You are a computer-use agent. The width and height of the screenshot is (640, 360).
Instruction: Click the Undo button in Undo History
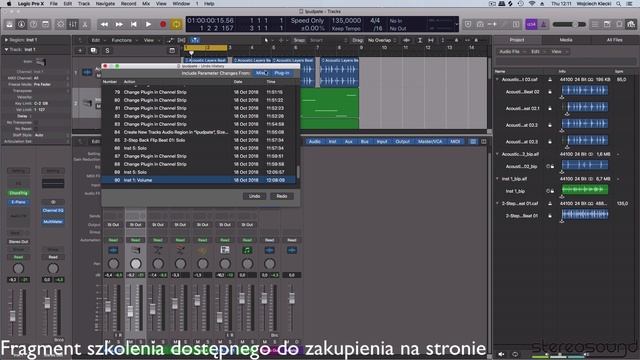coord(254,196)
